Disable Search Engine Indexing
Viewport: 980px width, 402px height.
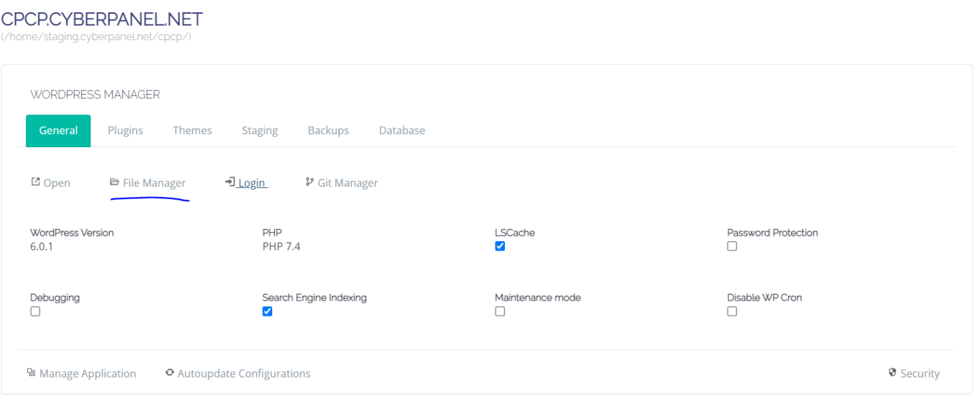(267, 311)
